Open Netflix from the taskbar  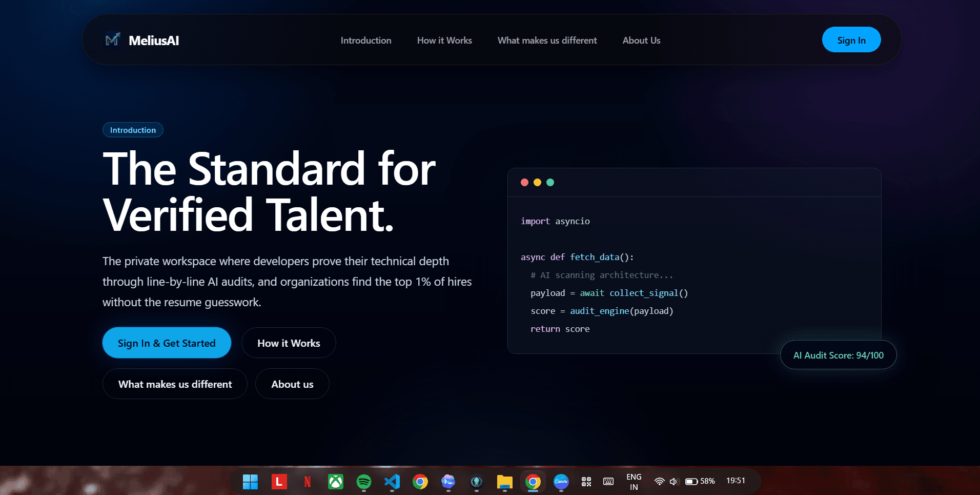pos(308,482)
